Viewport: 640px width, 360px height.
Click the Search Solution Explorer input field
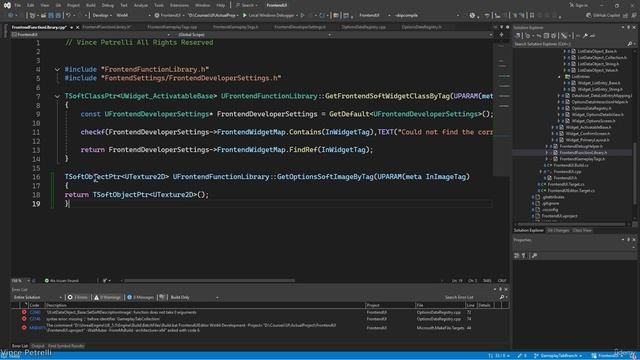[570, 44]
